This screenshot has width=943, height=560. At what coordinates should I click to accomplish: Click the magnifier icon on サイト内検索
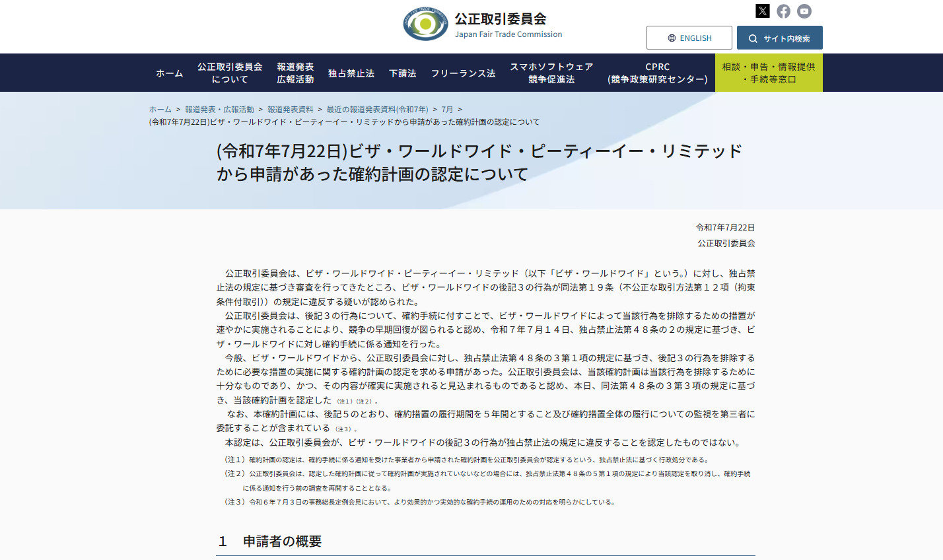coord(753,38)
